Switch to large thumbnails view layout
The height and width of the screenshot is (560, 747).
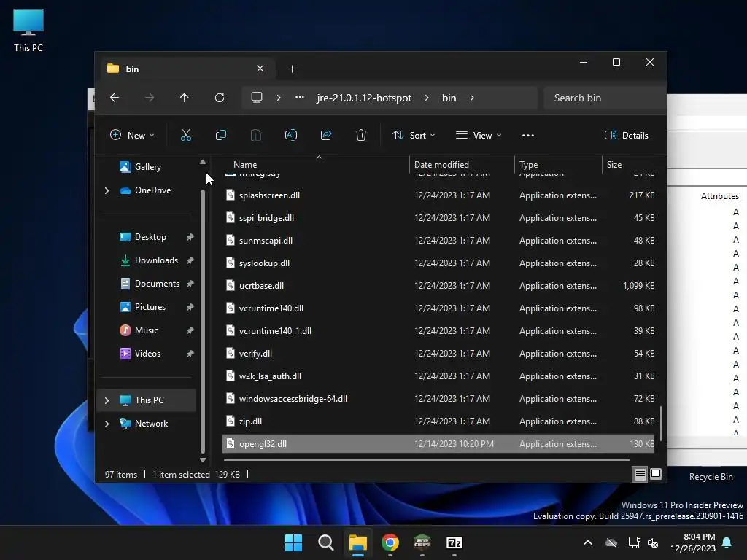tap(656, 474)
